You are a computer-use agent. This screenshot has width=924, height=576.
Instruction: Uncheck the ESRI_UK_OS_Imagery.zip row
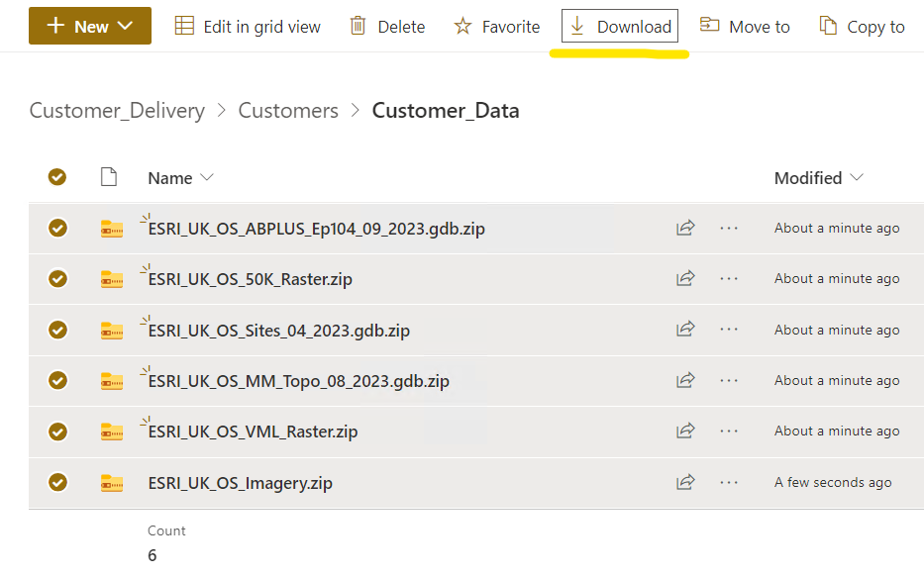pyautogui.click(x=57, y=483)
